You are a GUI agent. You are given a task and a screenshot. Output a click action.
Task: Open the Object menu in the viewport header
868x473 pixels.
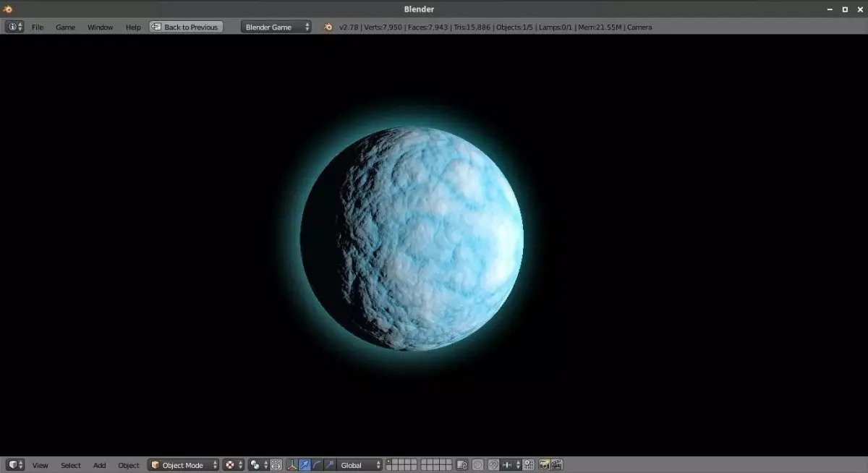tap(129, 465)
